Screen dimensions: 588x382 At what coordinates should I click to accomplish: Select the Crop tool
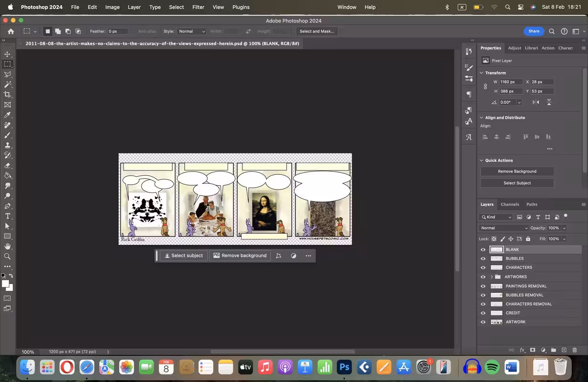pyautogui.click(x=7, y=95)
